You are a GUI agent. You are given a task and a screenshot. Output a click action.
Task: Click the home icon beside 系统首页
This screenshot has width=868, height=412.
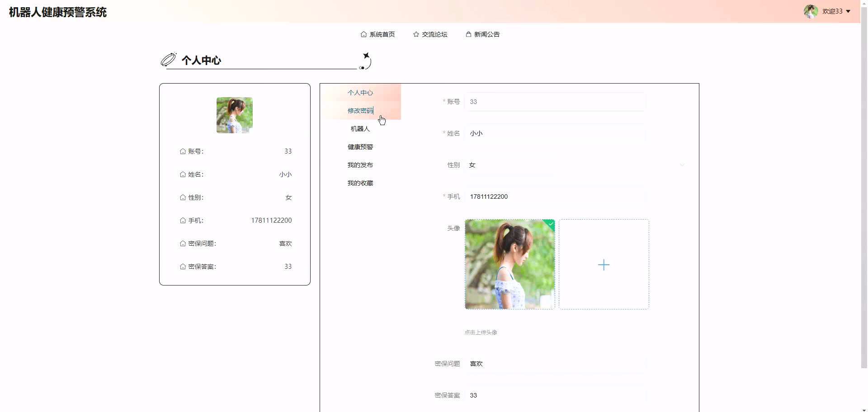[363, 34]
